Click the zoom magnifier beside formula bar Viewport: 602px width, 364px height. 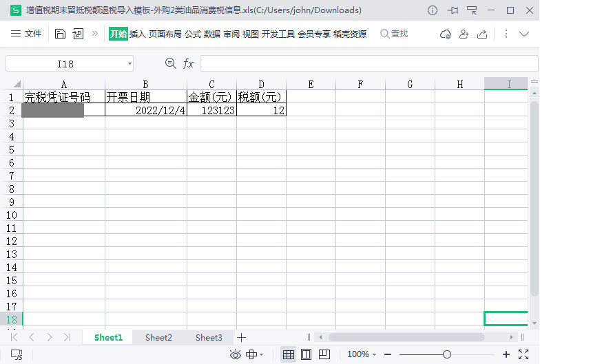tap(171, 63)
